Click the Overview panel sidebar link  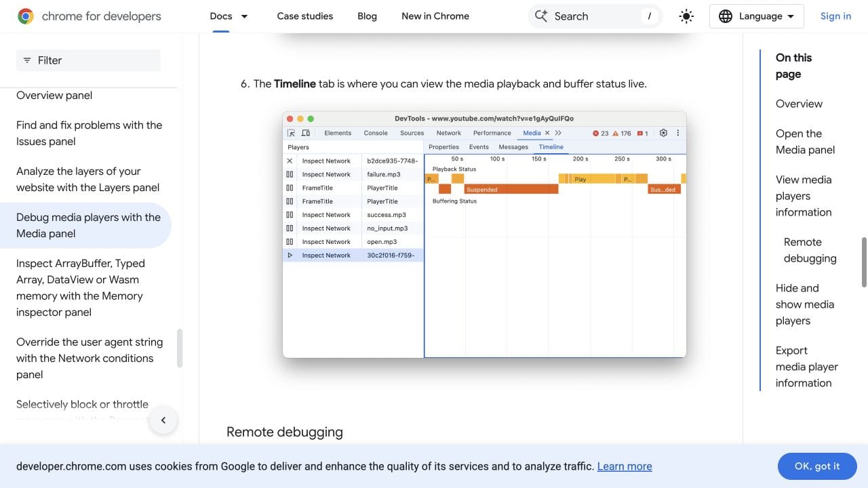pyautogui.click(x=54, y=96)
